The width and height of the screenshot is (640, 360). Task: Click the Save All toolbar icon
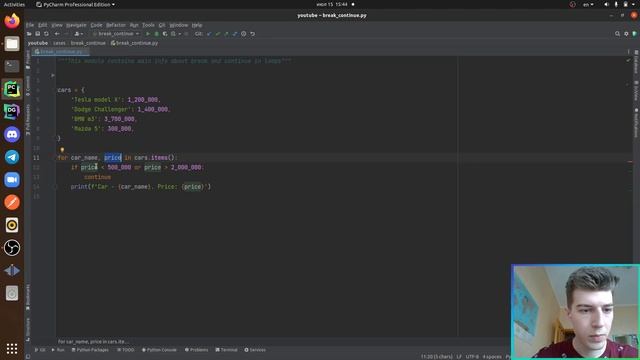[38, 34]
